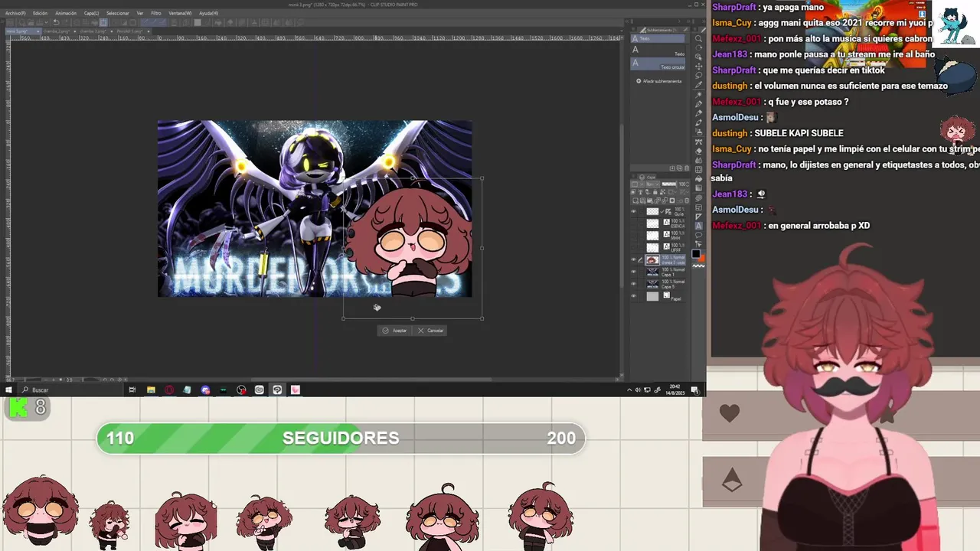Select the transparent color checker swatch

(x=697, y=266)
